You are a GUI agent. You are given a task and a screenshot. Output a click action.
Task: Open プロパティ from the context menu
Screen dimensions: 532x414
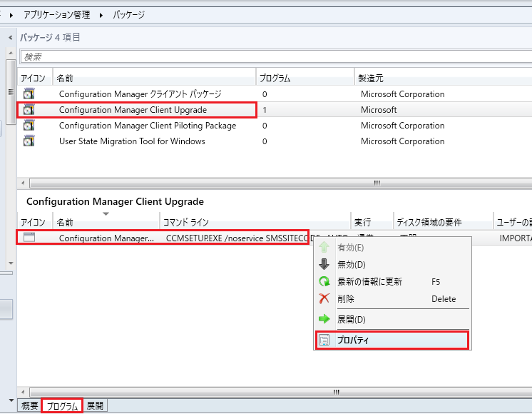392,340
